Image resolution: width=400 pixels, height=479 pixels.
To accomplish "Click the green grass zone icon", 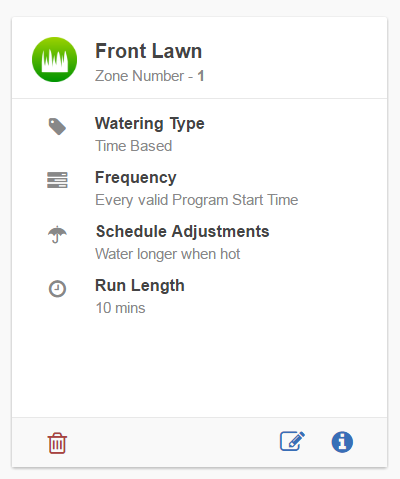I will click(54, 59).
